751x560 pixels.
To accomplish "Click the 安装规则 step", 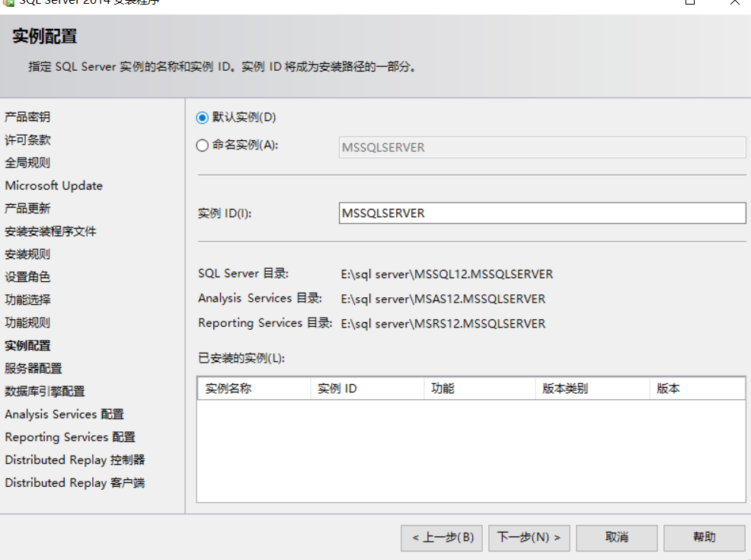I will click(x=27, y=254).
